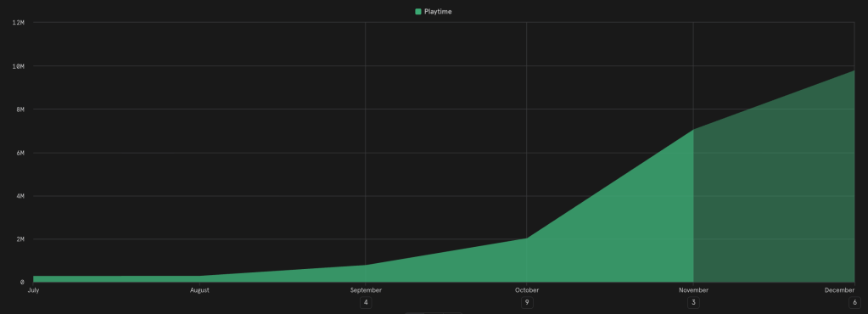Click the 10M y-axis label
The height and width of the screenshot is (314, 868).
pyautogui.click(x=19, y=66)
